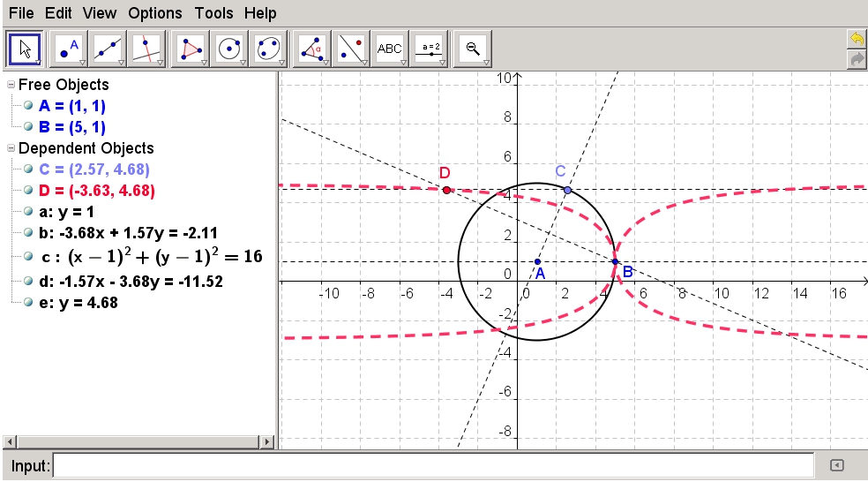Image resolution: width=868 pixels, height=482 pixels.
Task: Toggle visibility bullet of point A
Action: click(28, 105)
